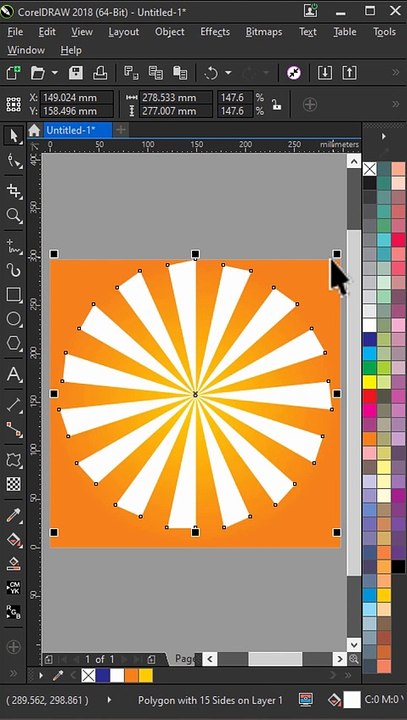Image resolution: width=407 pixels, height=720 pixels.
Task: Click the object width field
Action: coord(176,97)
